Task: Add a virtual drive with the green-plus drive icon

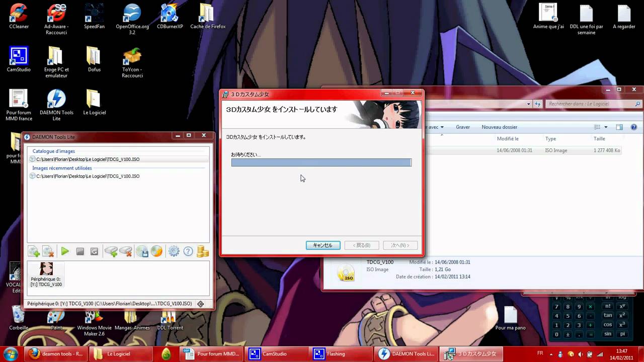Action: pos(111,251)
